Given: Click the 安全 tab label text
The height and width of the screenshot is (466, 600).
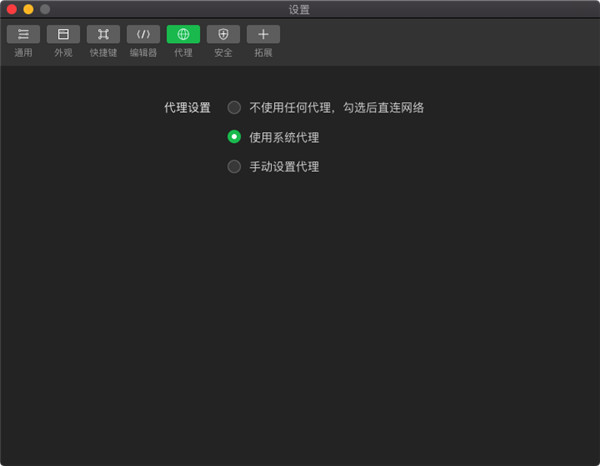Looking at the screenshot, I should (223, 52).
